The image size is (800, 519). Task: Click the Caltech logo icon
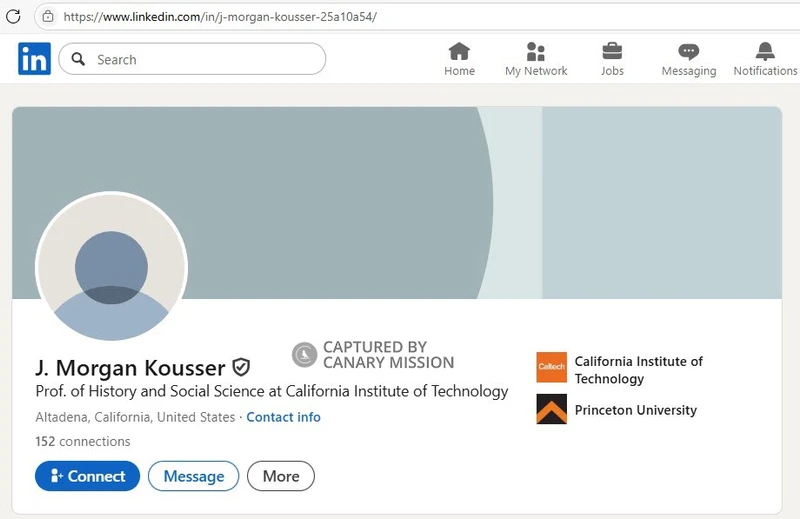coord(552,367)
